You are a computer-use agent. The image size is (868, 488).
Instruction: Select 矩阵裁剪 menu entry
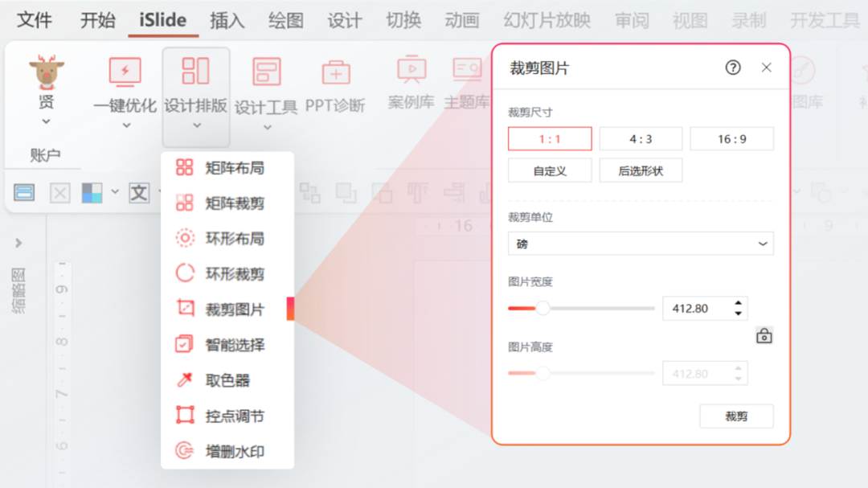pyautogui.click(x=227, y=203)
